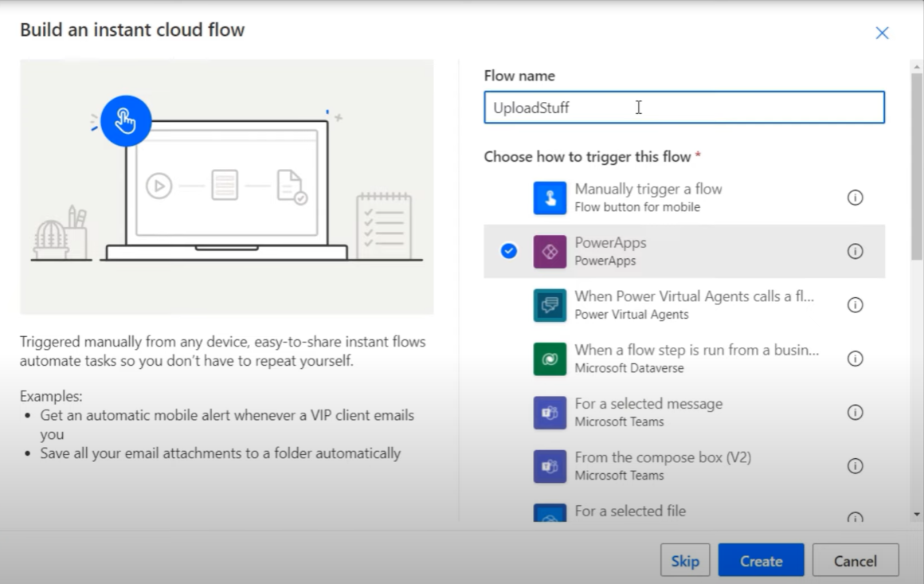Image resolution: width=924 pixels, height=584 pixels.
Task: Click the Power Virtual Agents trigger icon
Action: [x=550, y=305]
